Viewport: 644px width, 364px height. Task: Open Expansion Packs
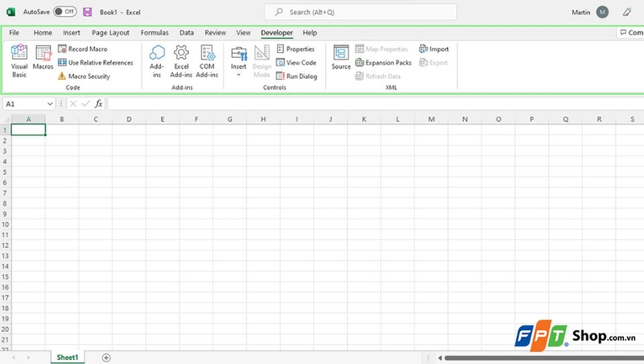383,63
